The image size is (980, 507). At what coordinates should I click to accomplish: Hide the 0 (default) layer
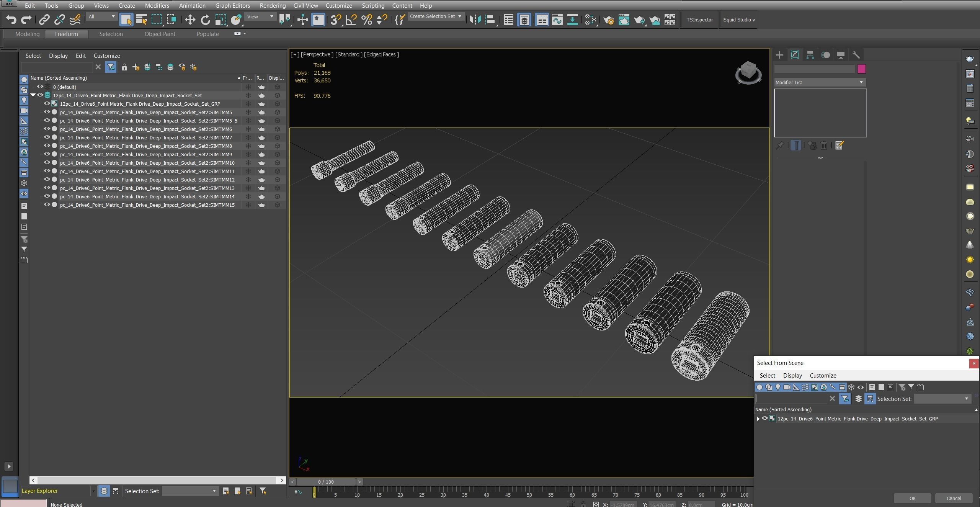[40, 87]
